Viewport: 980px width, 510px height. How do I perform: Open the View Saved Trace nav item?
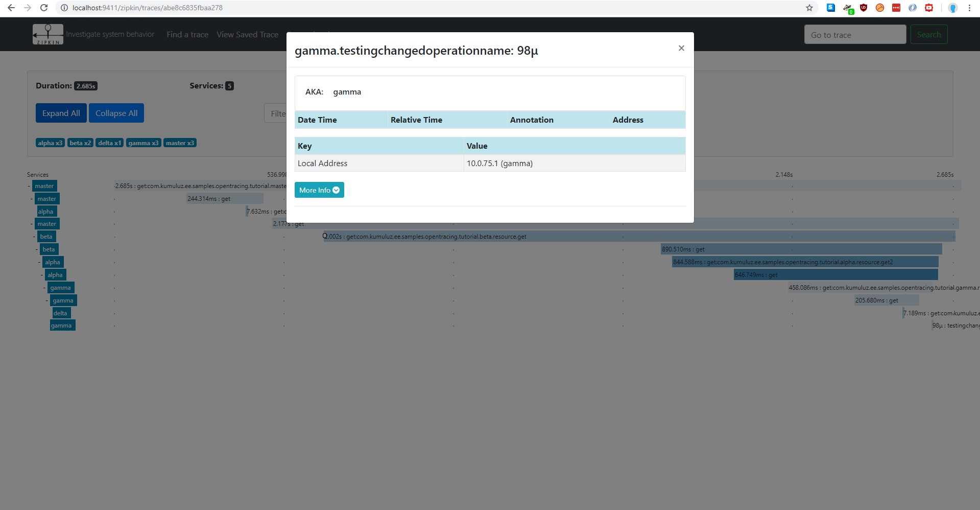[248, 34]
